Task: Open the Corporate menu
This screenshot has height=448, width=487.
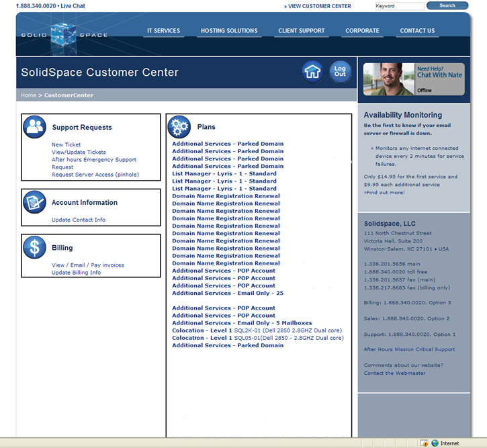Action: point(362,31)
